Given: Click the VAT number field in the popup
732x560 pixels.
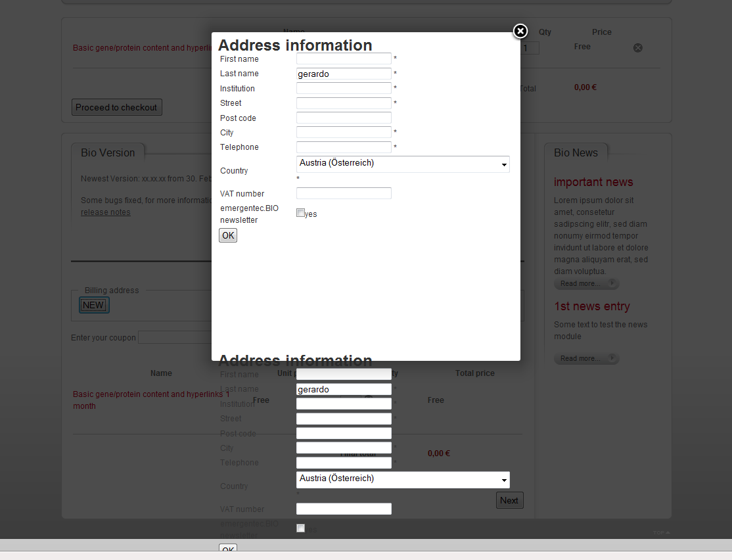Looking at the screenshot, I should (x=344, y=193).
